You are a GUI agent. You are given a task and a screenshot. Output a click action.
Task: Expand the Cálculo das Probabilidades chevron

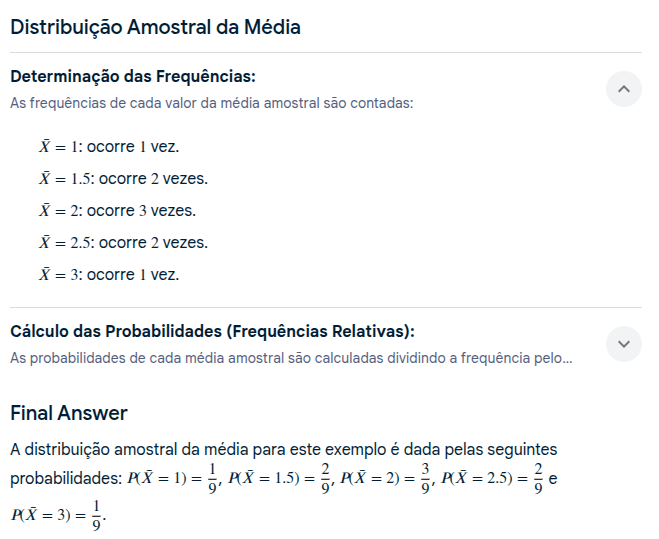[x=623, y=343]
